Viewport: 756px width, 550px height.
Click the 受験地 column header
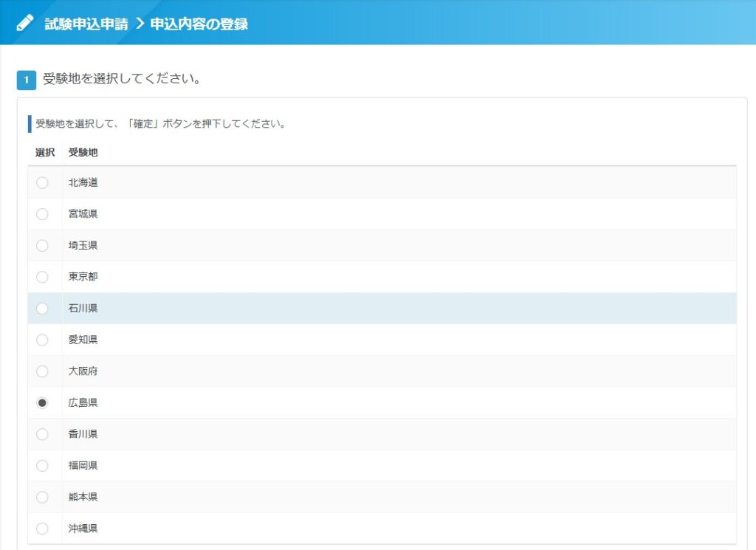83,153
